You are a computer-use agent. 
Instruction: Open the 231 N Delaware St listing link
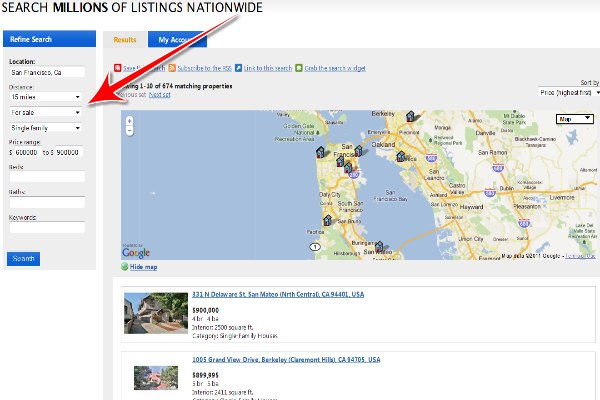pos(277,295)
